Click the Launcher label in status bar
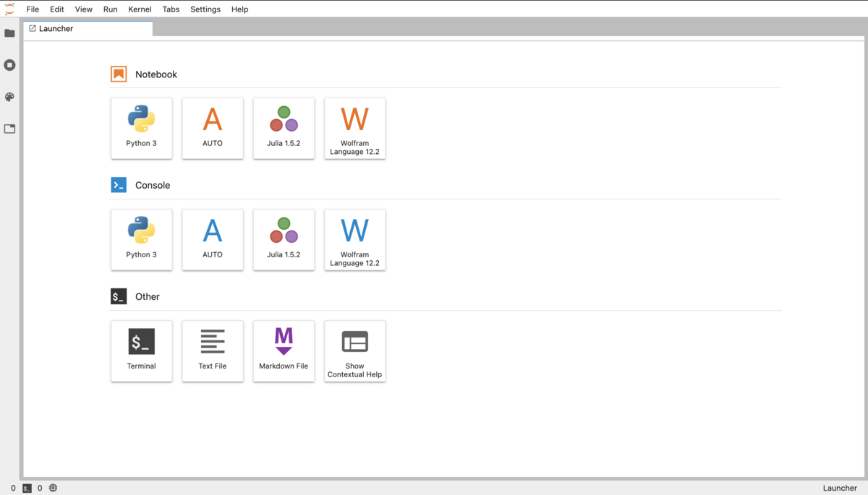The height and width of the screenshot is (495, 868). [x=841, y=488]
